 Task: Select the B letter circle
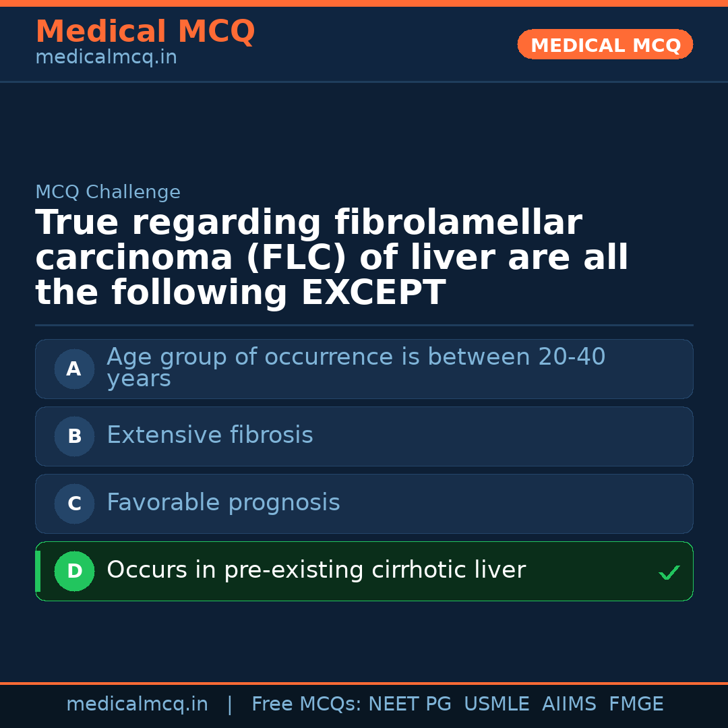[74, 436]
